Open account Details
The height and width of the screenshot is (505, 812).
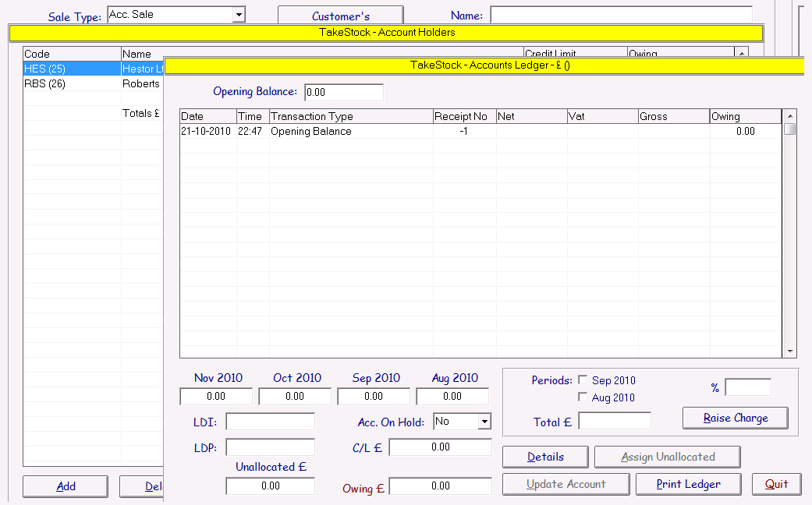(545, 457)
